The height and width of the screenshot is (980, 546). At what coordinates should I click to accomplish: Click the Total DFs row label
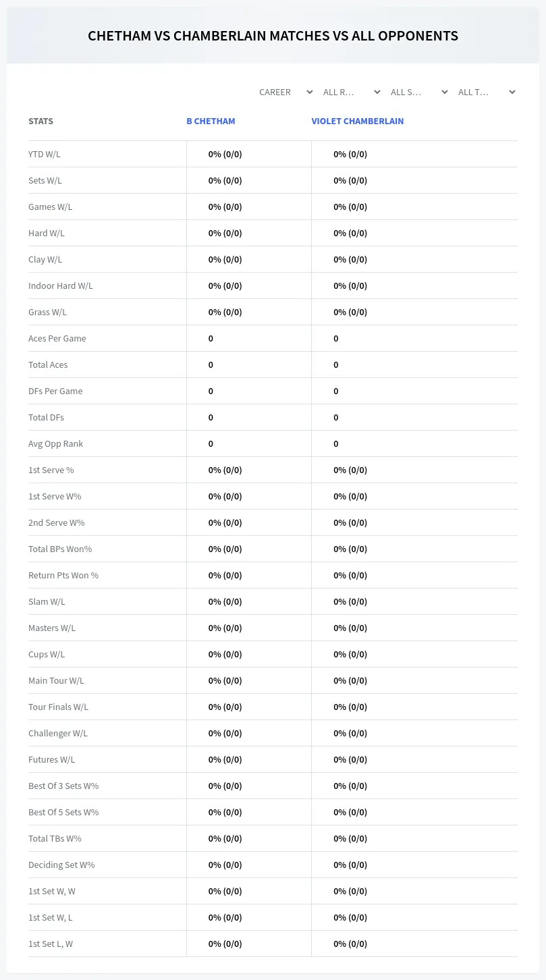click(46, 417)
